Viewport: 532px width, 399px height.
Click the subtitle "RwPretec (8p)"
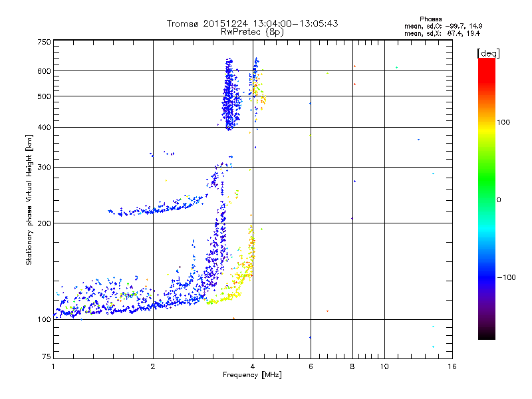[x=252, y=32]
